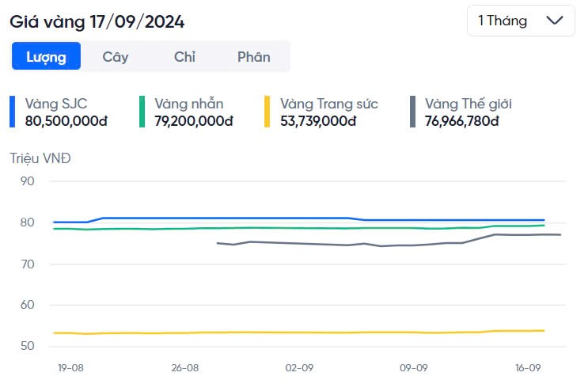The height and width of the screenshot is (380, 588).
Task: Toggle the Vàng Trang sức series legend
Action: click(328, 104)
